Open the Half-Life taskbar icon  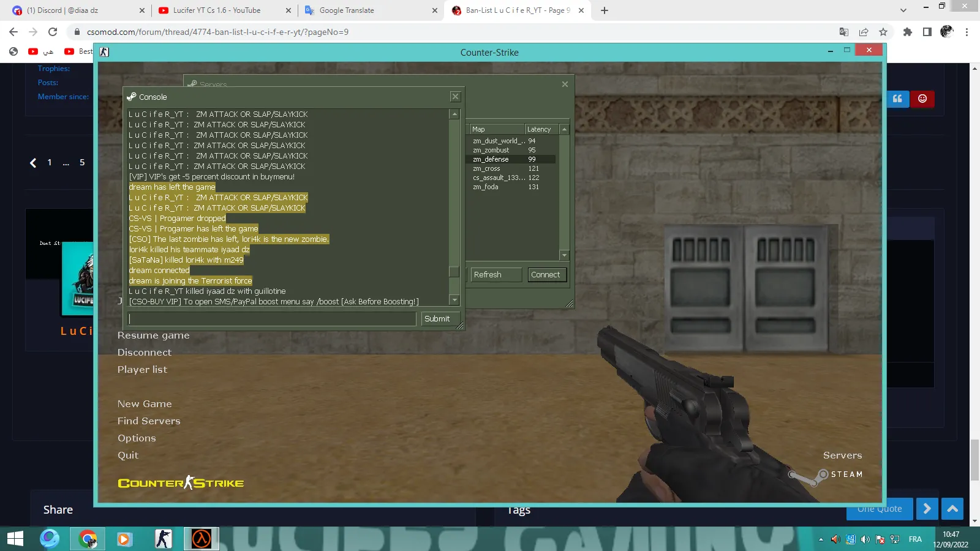(201, 539)
